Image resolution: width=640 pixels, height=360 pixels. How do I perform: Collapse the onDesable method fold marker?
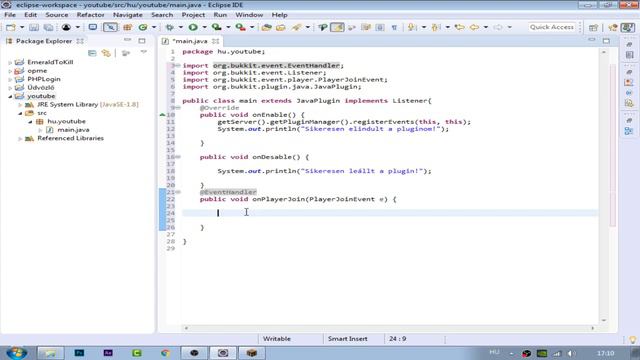tap(178, 157)
